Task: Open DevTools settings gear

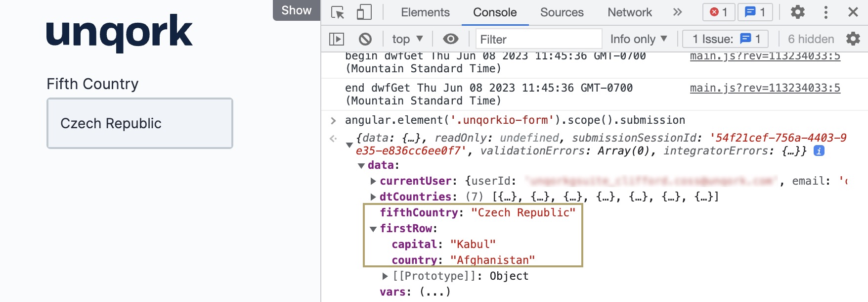Action: point(798,12)
